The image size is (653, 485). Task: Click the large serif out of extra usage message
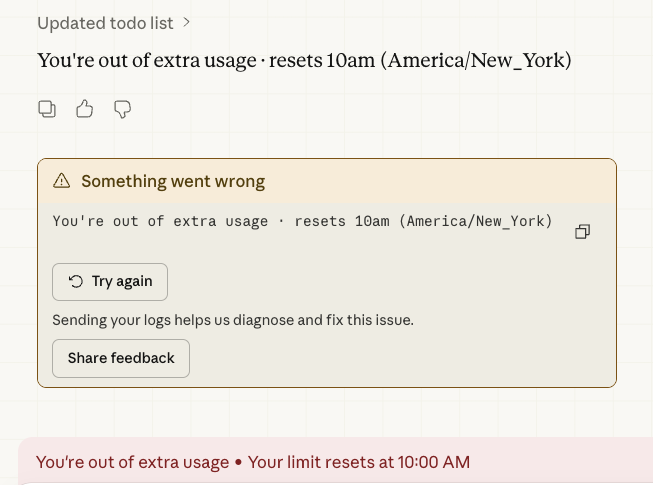tap(304, 60)
